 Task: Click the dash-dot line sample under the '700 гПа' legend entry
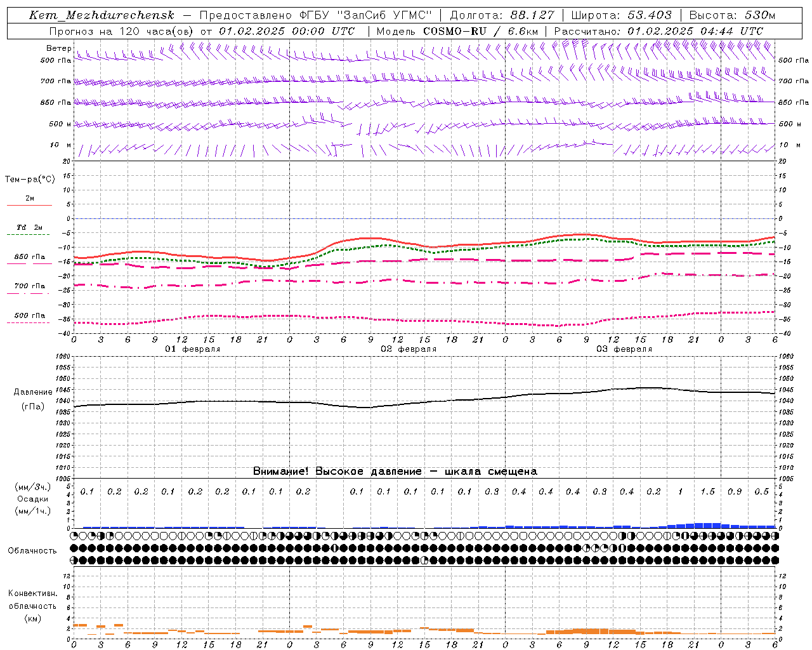[29, 293]
